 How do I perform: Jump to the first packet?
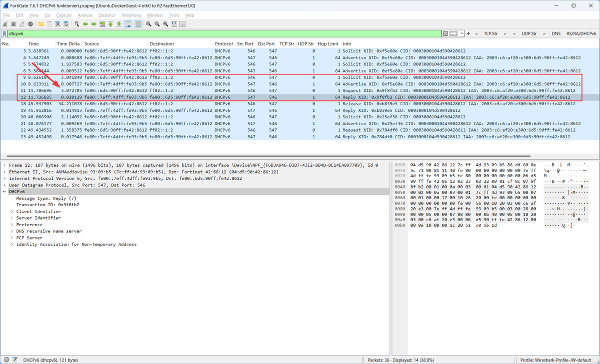coord(110,23)
